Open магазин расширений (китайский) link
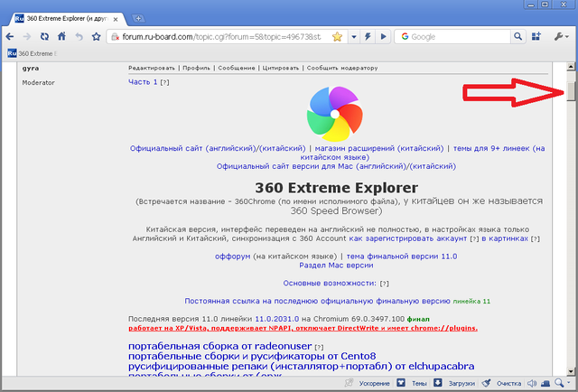Image resolution: width=578 pixels, height=392 pixels. click(379, 148)
